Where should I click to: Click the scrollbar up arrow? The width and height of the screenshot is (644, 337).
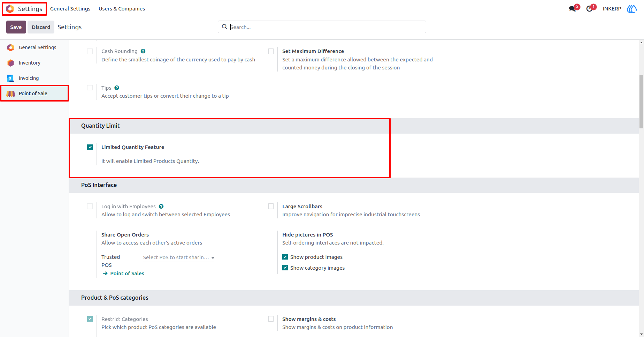tap(641, 43)
